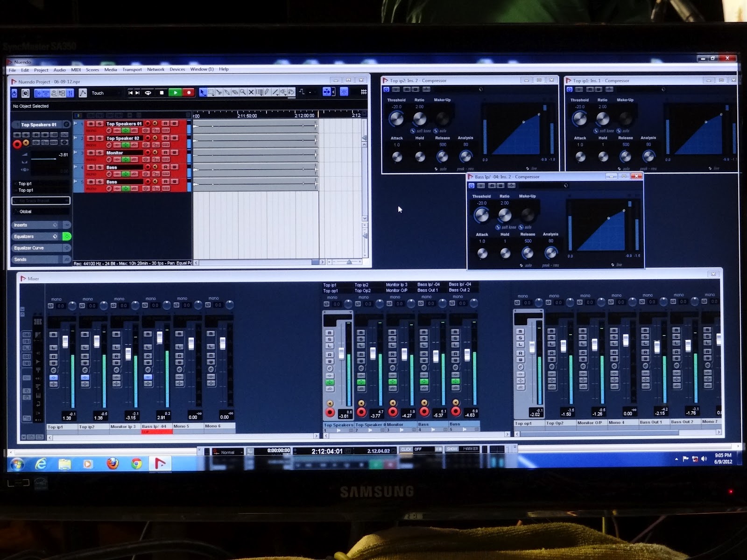The image size is (747, 560).
Task: Click the Nuendo icon in Windows taskbar
Action: pos(160,463)
